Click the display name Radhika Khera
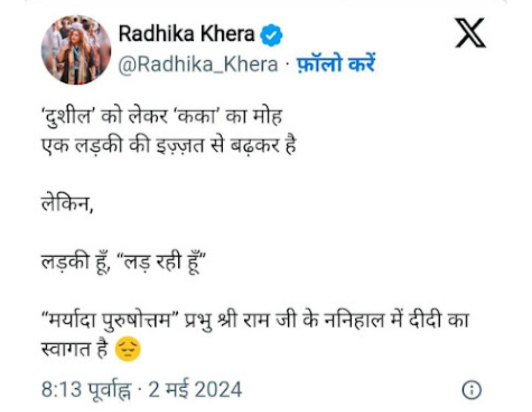Screen dimensions: 532x412 coord(187,34)
